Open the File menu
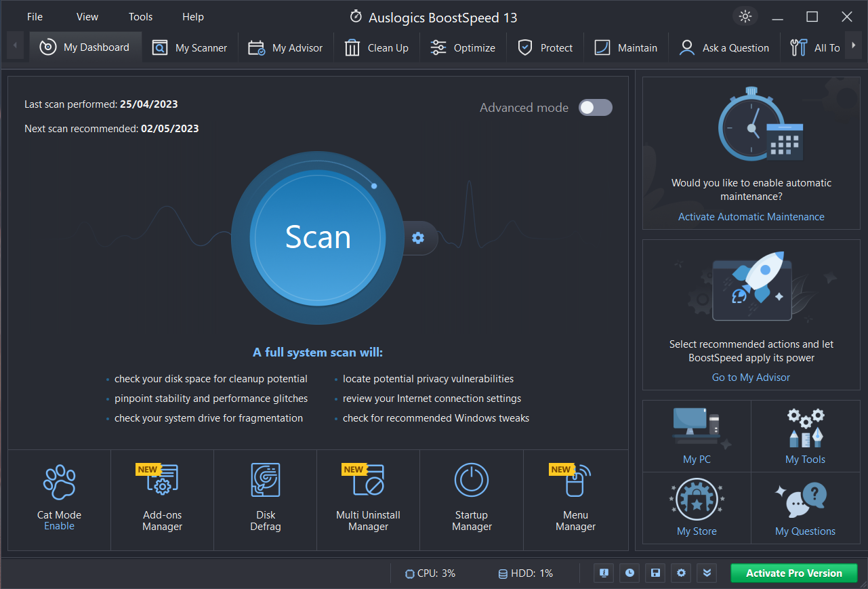This screenshot has height=589, width=868. coord(35,17)
